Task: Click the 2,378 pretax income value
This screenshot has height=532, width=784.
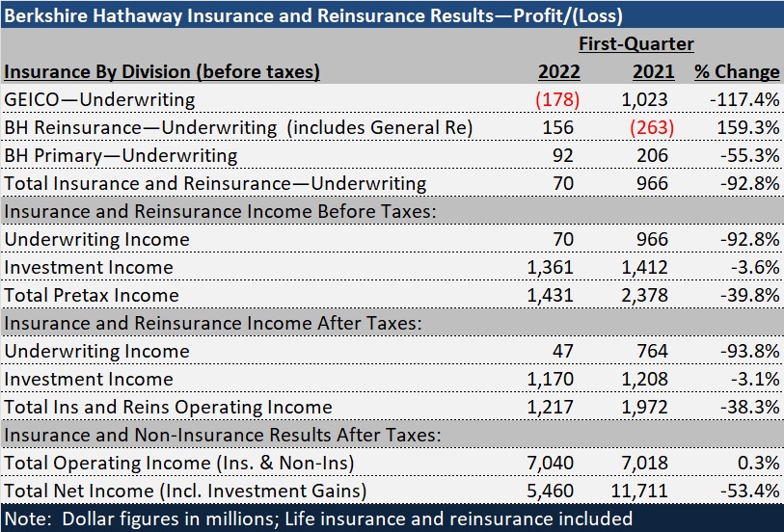Action: click(x=652, y=295)
